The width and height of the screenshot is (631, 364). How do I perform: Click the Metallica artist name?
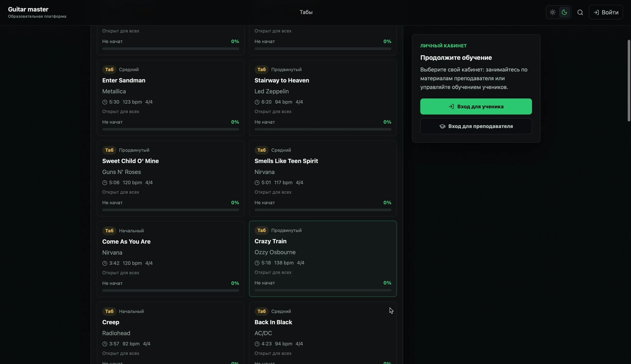114,92
